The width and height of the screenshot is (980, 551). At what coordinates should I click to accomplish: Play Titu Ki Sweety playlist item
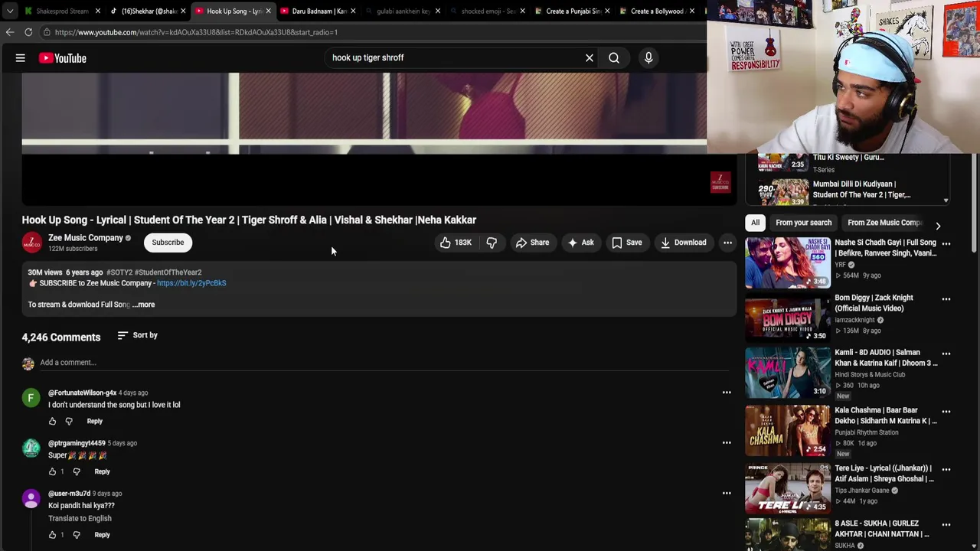[x=850, y=162]
